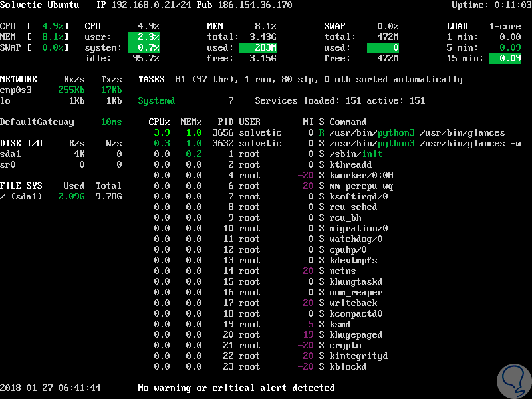
Task: Click the filesystem total 9.78G value
Action: [x=108, y=196]
